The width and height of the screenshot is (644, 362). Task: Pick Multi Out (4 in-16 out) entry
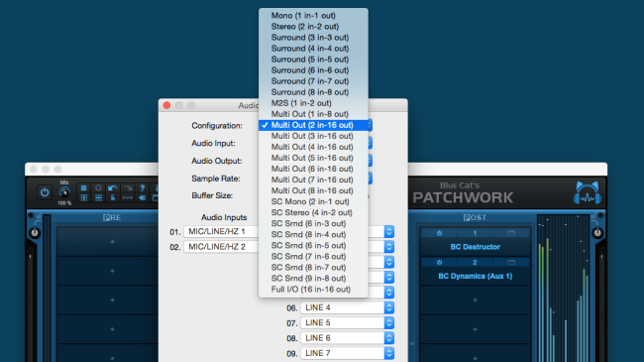[313, 147]
